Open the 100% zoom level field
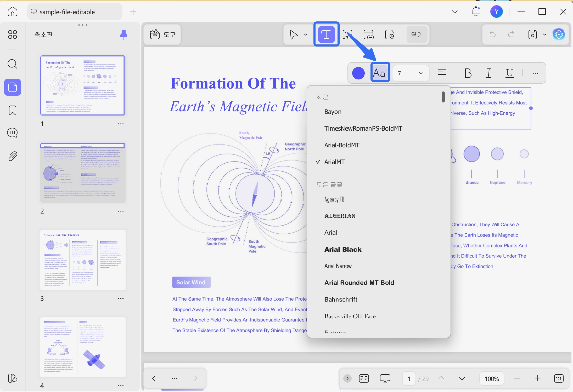This screenshot has width=573, height=392. tap(492, 379)
